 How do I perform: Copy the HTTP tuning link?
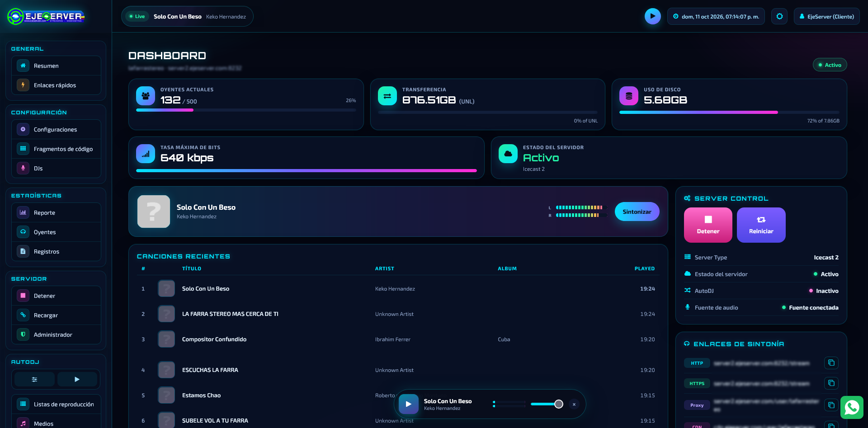(831, 363)
